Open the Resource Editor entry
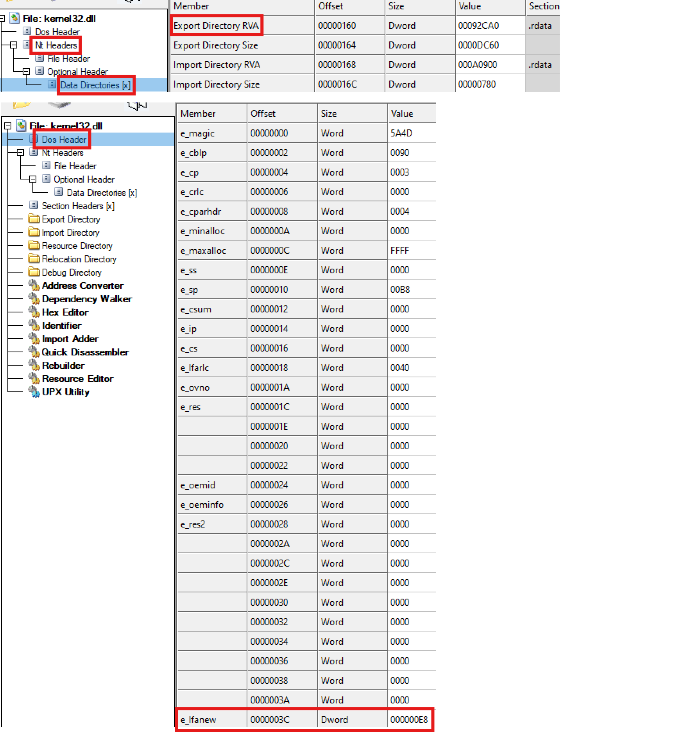Image resolution: width=700 pixels, height=732 pixels. click(78, 379)
